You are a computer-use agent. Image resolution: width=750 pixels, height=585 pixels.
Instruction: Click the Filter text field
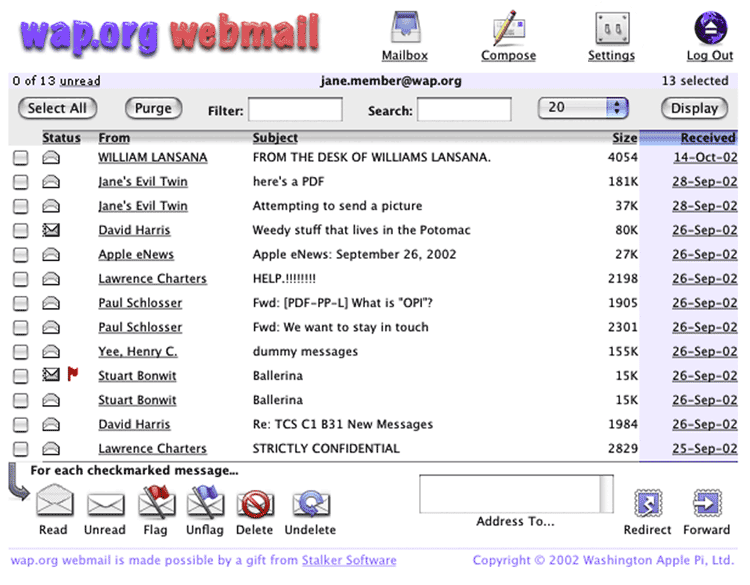pyautogui.click(x=295, y=110)
